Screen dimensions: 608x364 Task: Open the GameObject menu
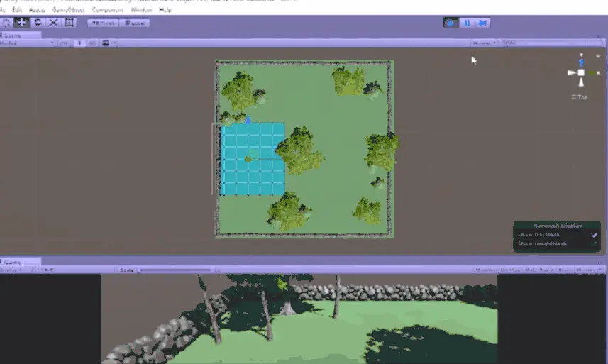[68, 9]
